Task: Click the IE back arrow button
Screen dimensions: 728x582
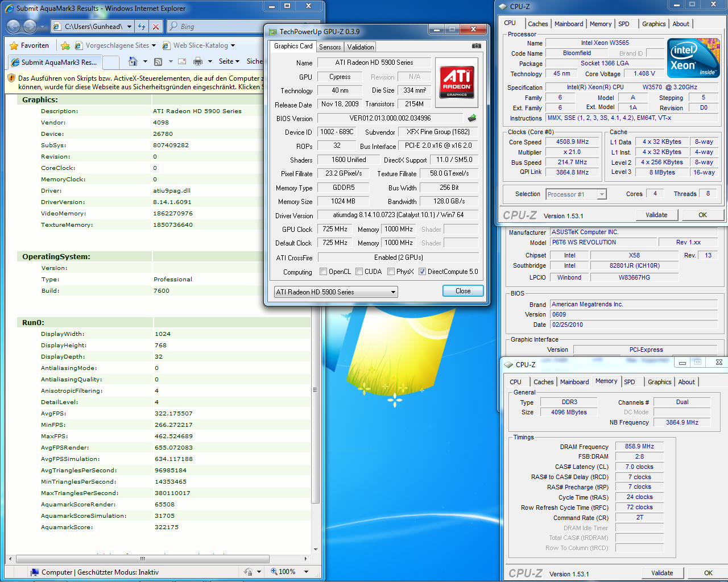Action: (13, 26)
